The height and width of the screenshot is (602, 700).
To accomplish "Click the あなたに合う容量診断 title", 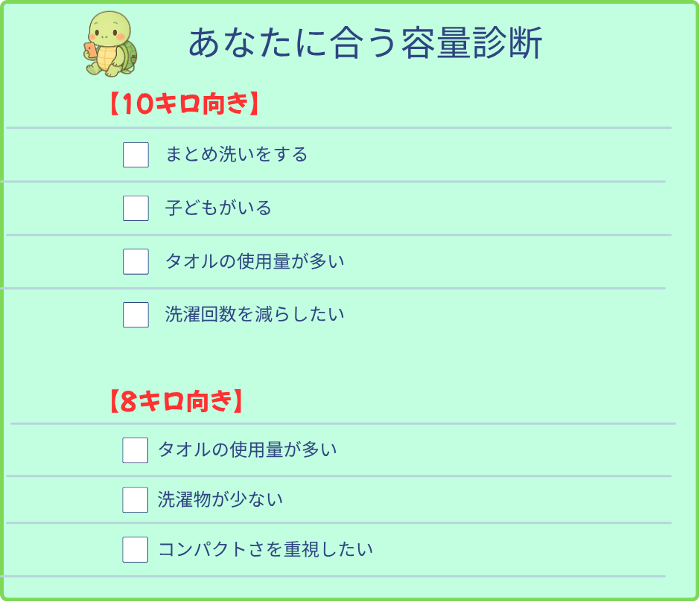I will tap(364, 44).
